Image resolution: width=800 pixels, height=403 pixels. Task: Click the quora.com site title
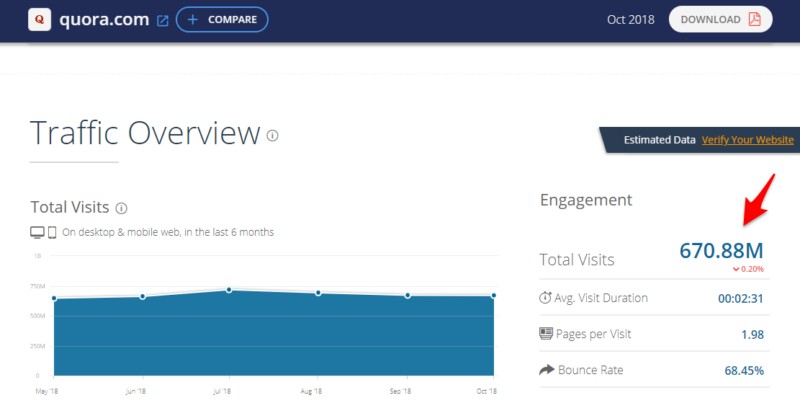[104, 20]
